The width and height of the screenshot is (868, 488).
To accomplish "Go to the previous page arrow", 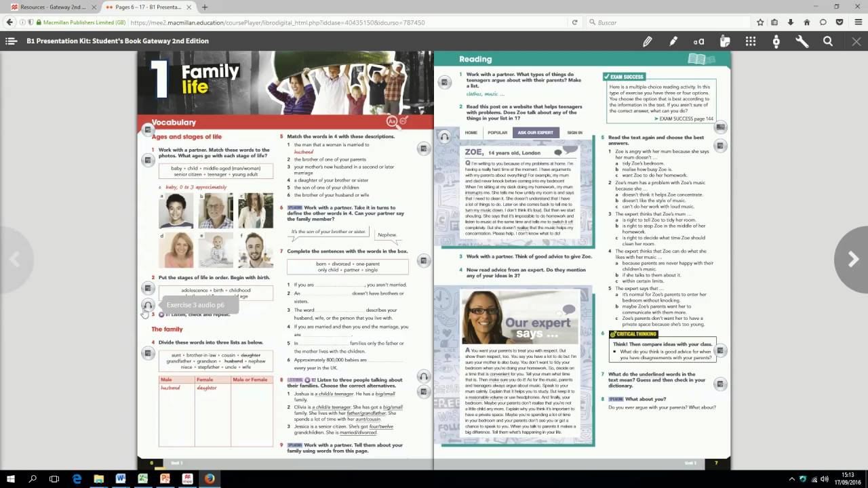I will (15, 259).
